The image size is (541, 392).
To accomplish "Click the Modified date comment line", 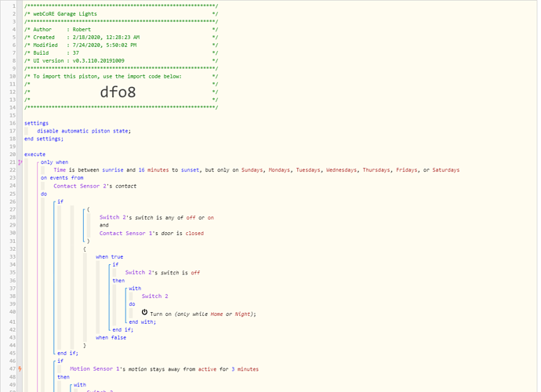I will coord(121,45).
